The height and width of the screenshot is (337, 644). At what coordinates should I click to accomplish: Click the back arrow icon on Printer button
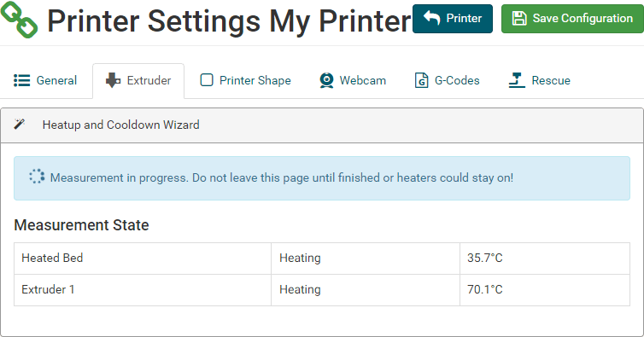pos(431,18)
